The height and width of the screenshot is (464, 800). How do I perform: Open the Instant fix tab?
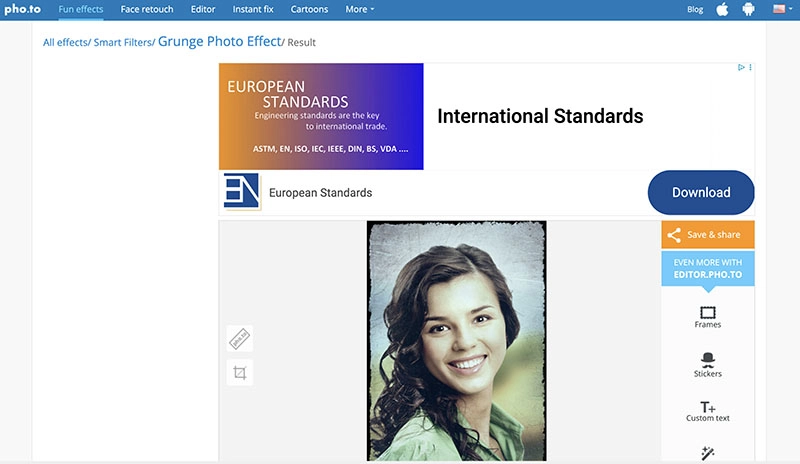pos(254,10)
